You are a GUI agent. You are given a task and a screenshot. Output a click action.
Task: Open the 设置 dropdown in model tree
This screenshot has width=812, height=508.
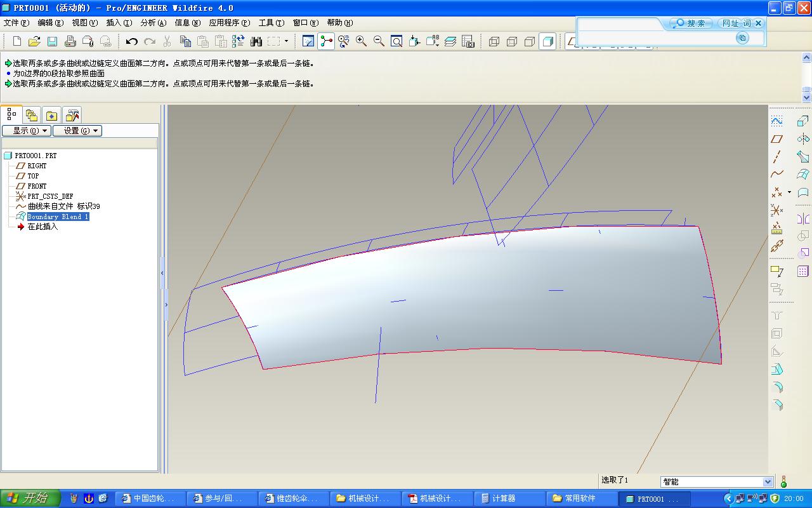point(77,131)
